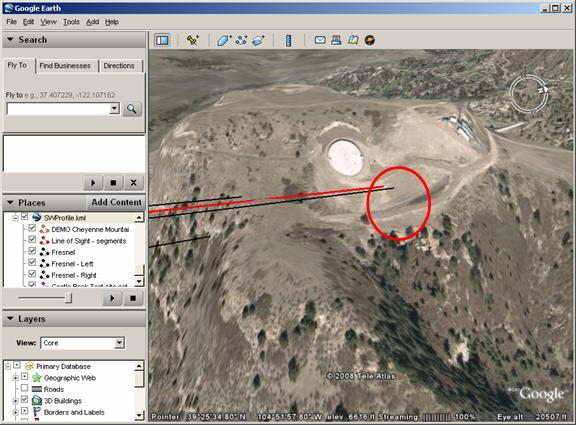Collapse the Layers panel
576x425 pixels.
pos(10,318)
